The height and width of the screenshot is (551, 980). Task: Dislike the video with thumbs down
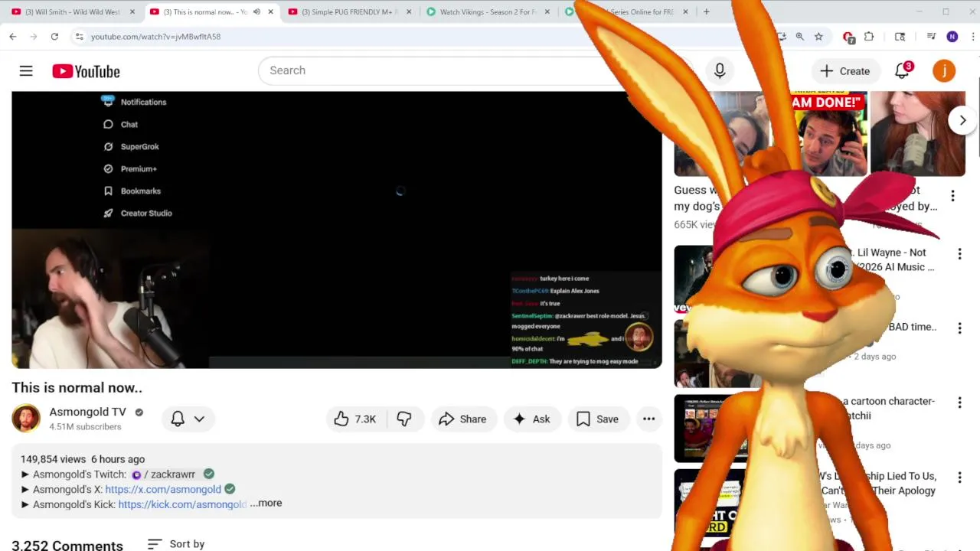pyautogui.click(x=404, y=419)
